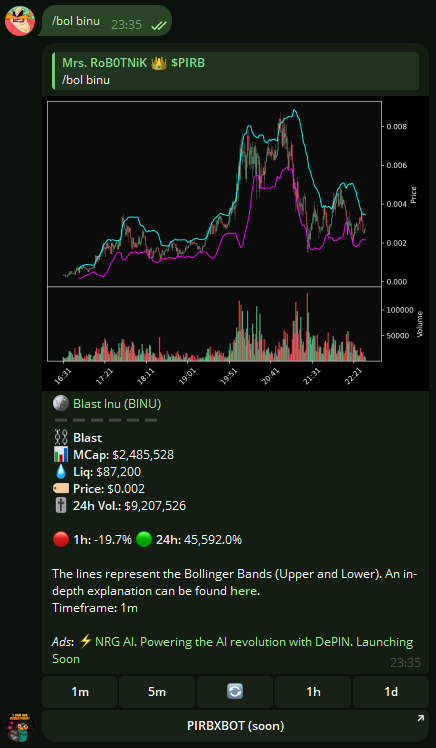Switch chart timeframe to 1d
The image size is (436, 748).
pyautogui.click(x=391, y=692)
